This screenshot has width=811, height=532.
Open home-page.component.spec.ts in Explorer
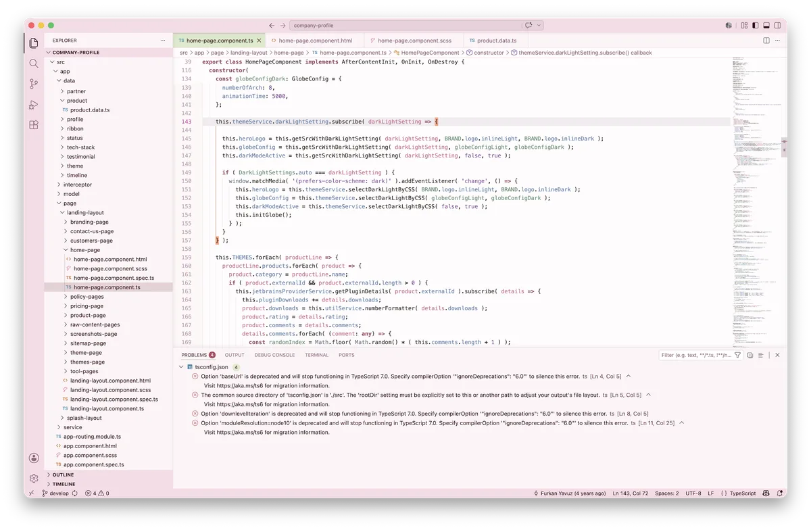point(114,278)
